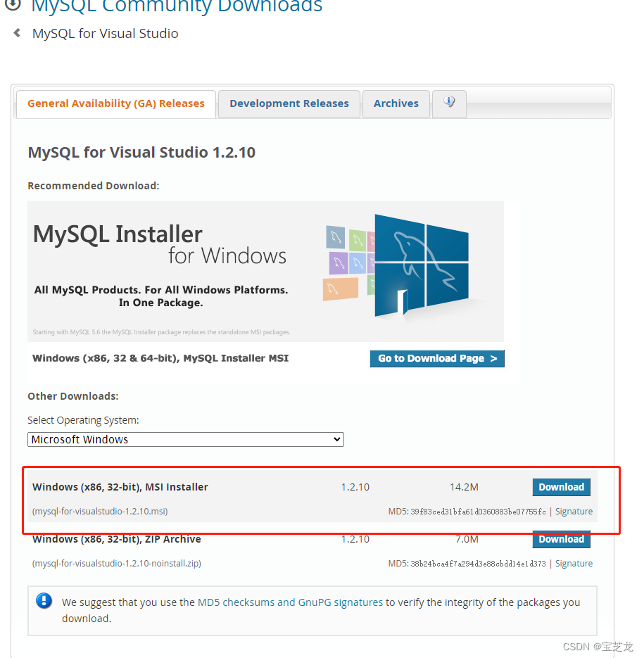The height and width of the screenshot is (658, 644).
Task: Click the blue exclamation icon in the notice box
Action: (x=44, y=602)
